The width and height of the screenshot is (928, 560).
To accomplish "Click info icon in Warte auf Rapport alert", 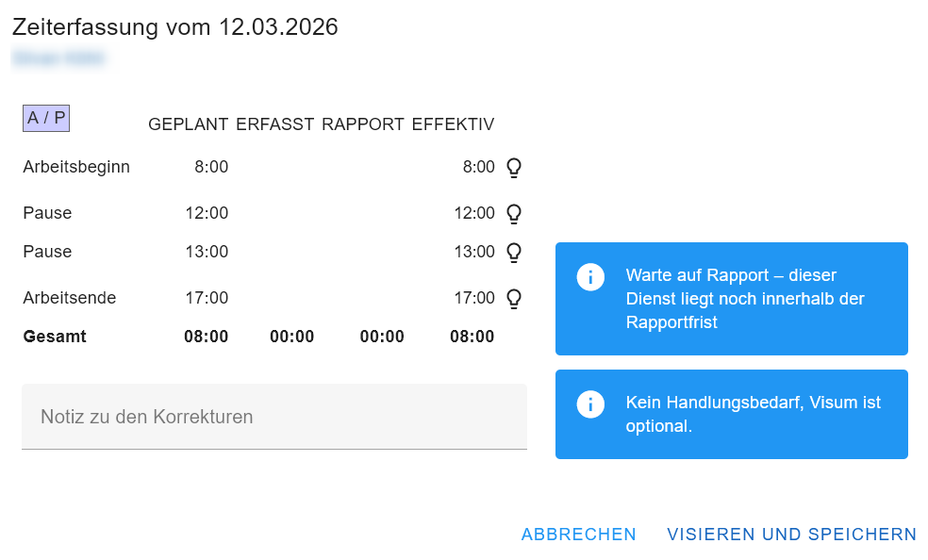I will pos(590,277).
